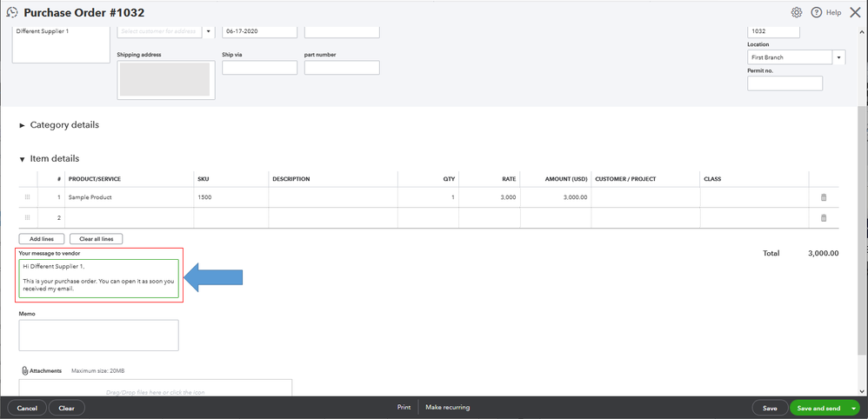868x419 pixels.
Task: Click the Save and send button
Action: pos(818,408)
